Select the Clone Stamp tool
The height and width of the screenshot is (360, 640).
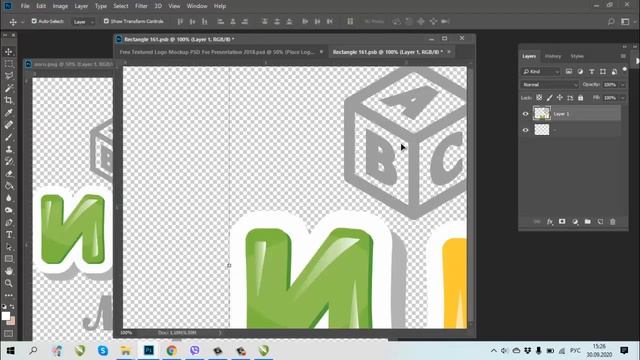coord(9,149)
